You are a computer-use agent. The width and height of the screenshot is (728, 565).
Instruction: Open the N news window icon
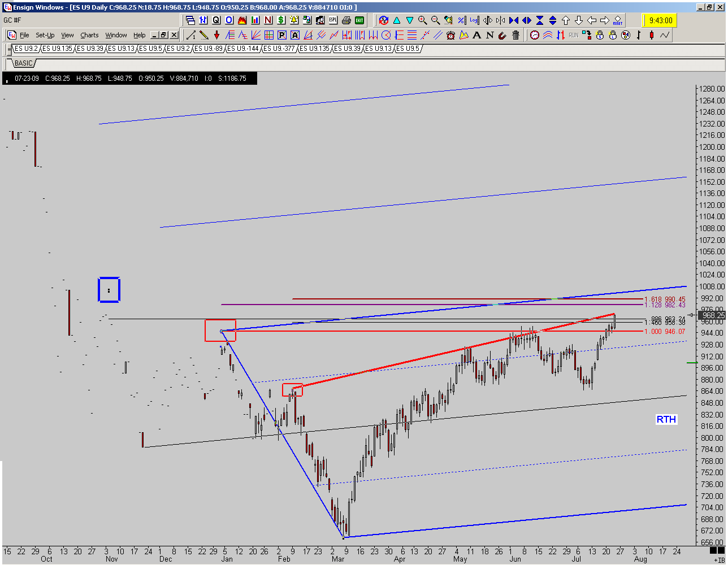click(268, 20)
